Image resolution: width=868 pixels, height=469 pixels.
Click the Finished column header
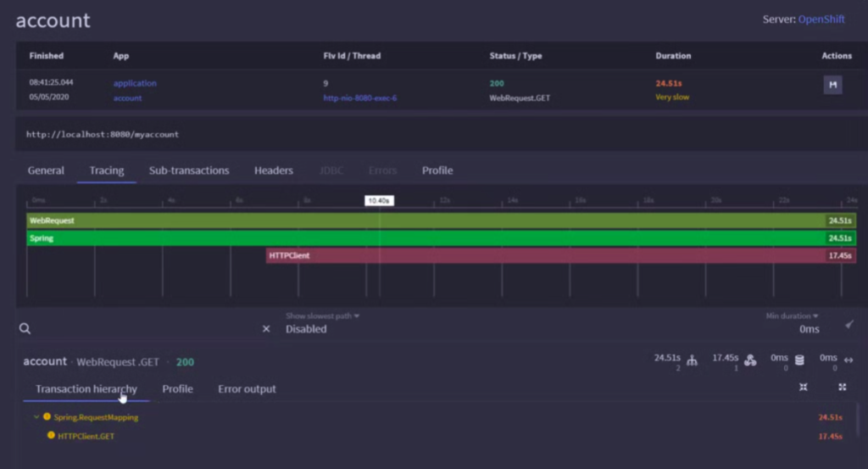[x=47, y=55]
